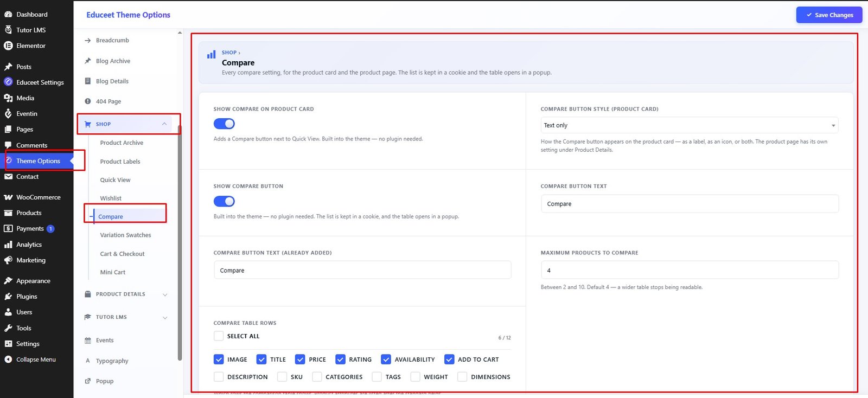Open the Blog Archive options

point(113,61)
